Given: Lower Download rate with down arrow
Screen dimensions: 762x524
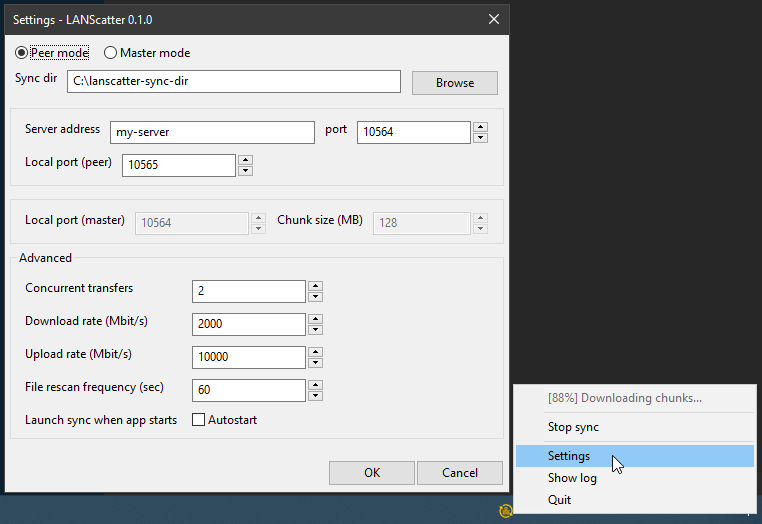Looking at the screenshot, I should coord(315,330).
